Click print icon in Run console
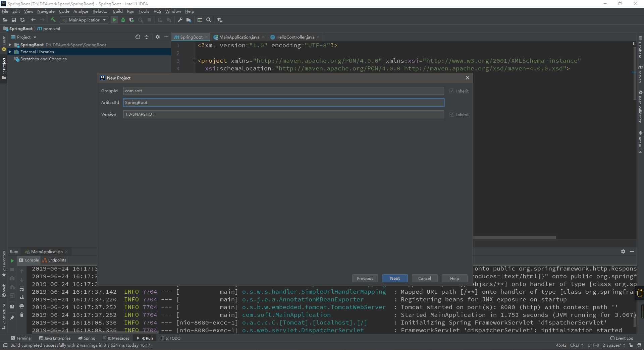 [x=22, y=306]
